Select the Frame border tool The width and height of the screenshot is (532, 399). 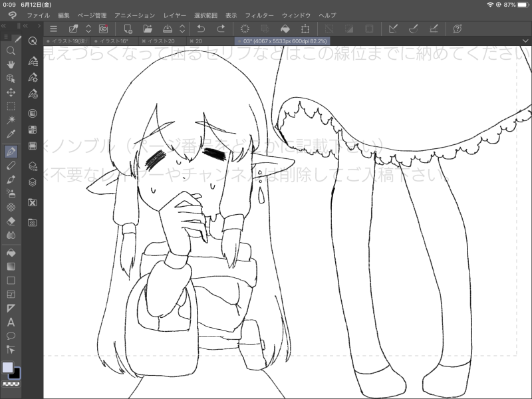[11, 294]
